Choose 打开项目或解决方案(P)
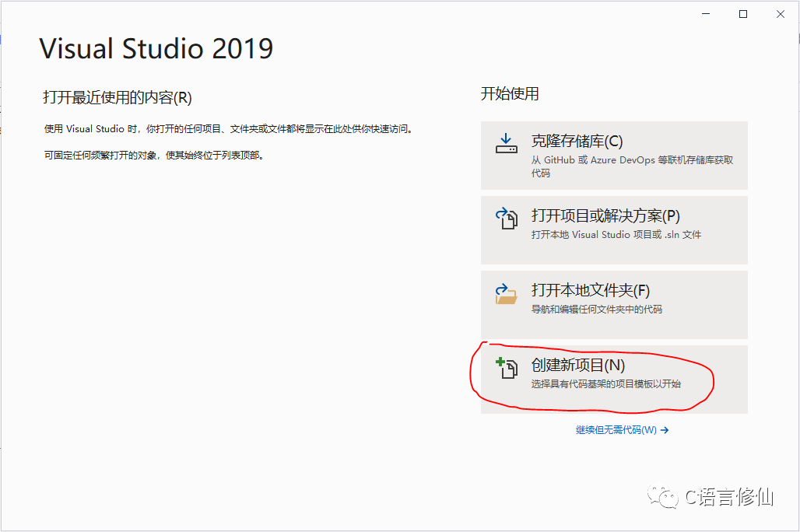This screenshot has width=800, height=532. (614, 230)
